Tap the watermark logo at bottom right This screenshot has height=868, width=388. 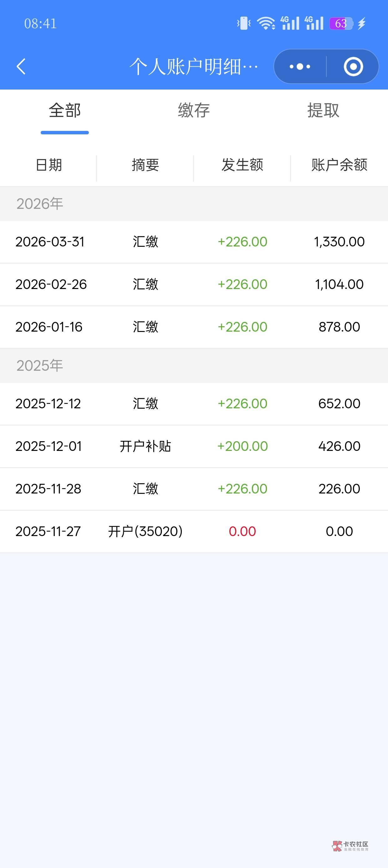350,846
